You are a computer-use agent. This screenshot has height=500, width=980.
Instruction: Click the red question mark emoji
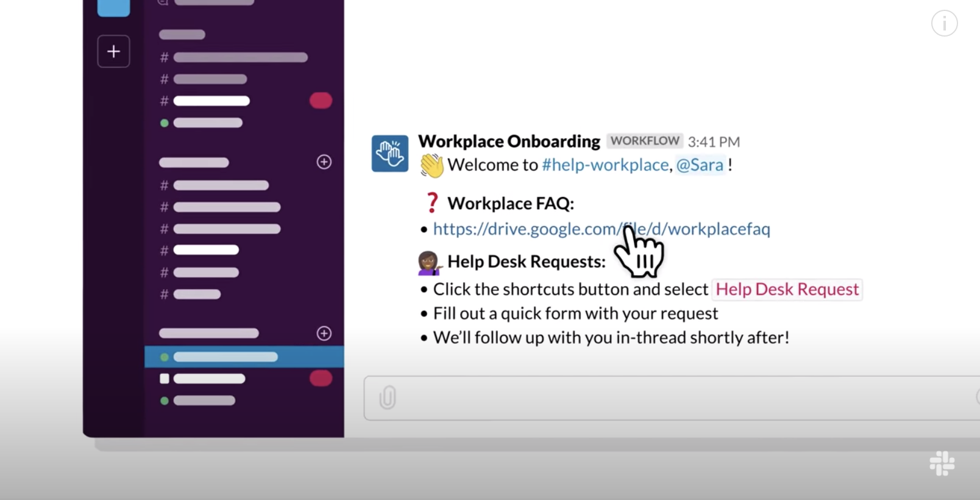(x=431, y=202)
